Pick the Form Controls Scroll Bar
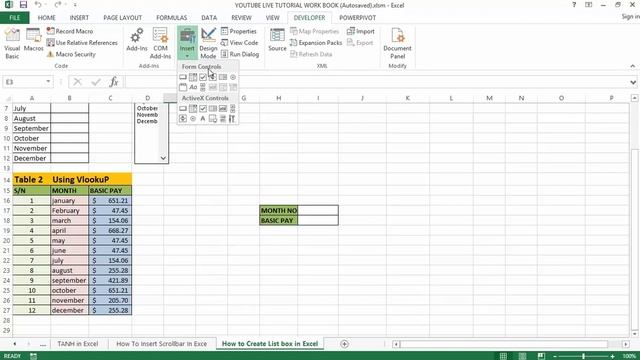 [x=203, y=87]
